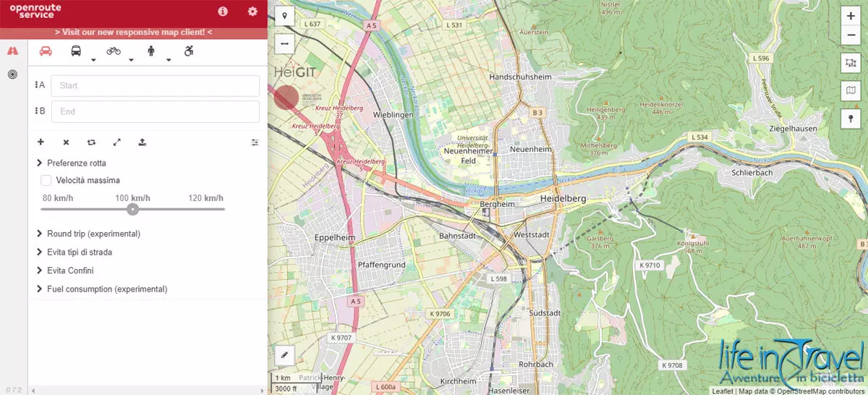Open the Leaflet attribution link
This screenshot has width=868, height=395.
(721, 391)
